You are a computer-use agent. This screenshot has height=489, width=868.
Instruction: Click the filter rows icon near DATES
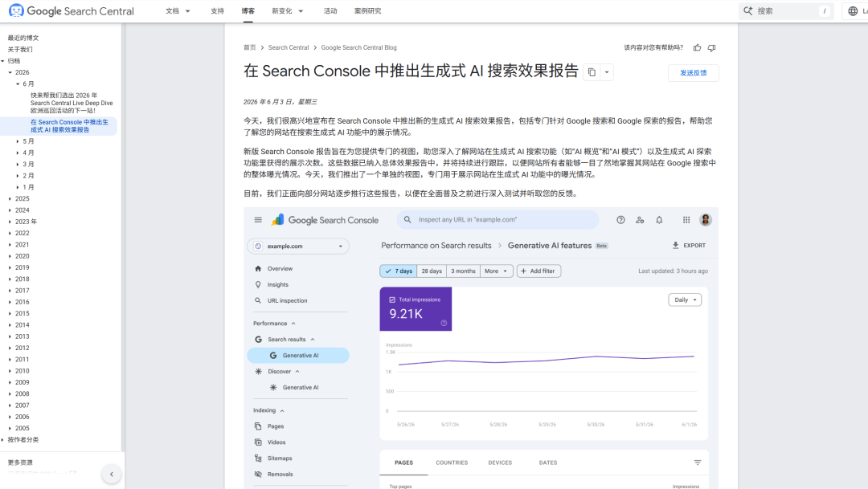(698, 463)
